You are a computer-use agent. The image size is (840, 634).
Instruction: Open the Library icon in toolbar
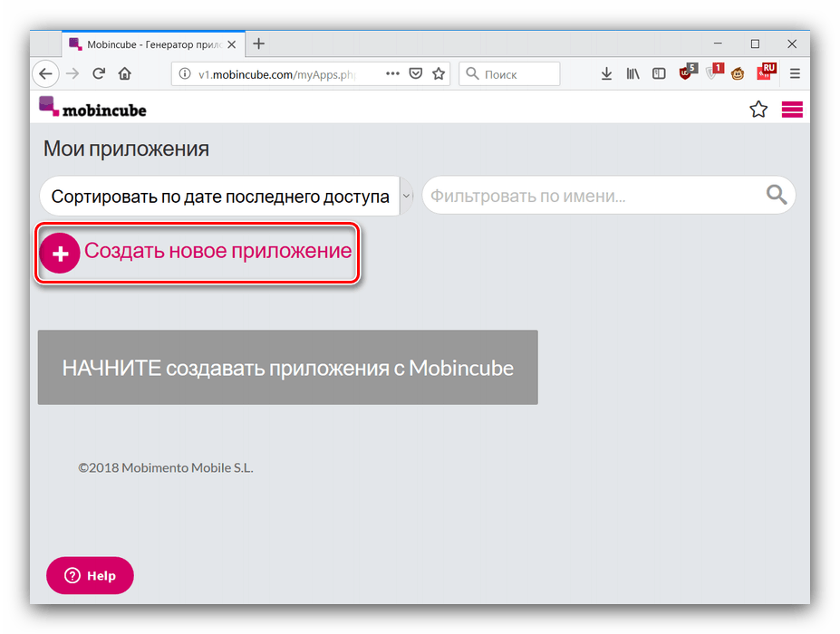click(x=632, y=73)
